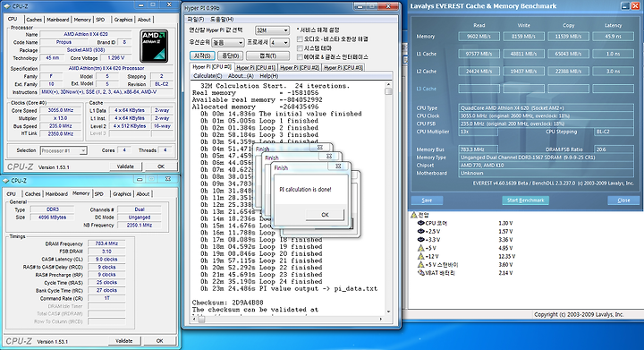
Task: Click the chip icon beside CPU 코어 voltage
Action: point(420,223)
